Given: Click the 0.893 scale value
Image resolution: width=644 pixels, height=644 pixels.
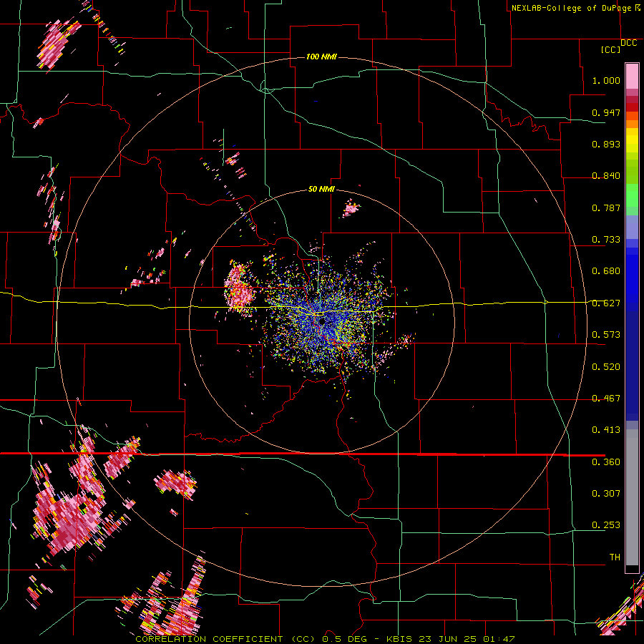Looking at the screenshot, I should coord(606,144).
